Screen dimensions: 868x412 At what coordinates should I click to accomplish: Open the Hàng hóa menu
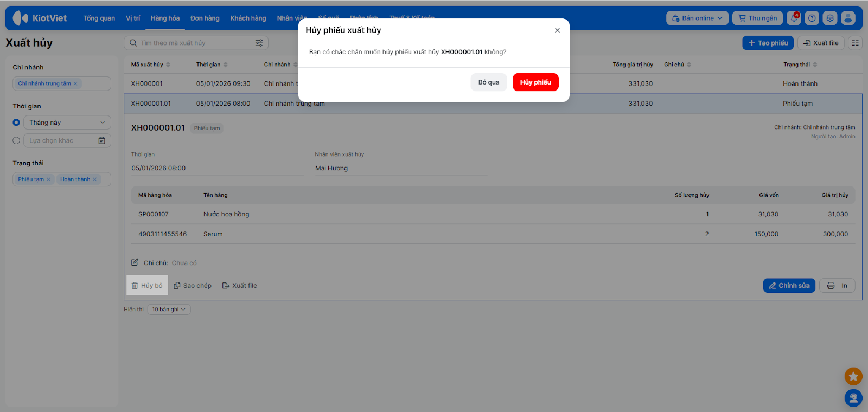[165, 18]
